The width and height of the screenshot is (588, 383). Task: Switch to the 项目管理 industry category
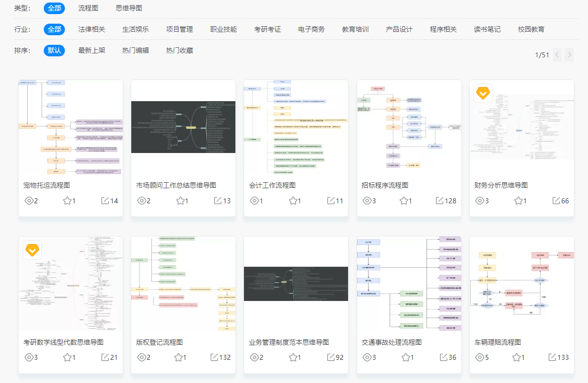[x=179, y=30]
